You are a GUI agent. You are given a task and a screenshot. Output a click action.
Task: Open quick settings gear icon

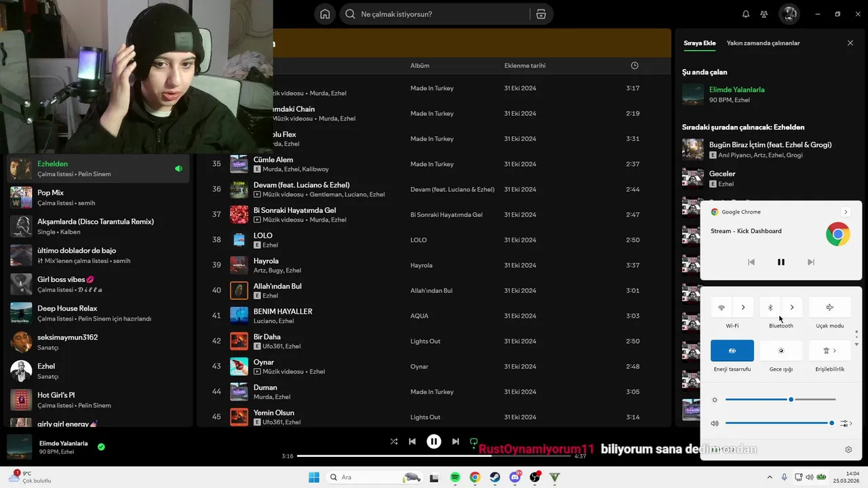coord(848,449)
